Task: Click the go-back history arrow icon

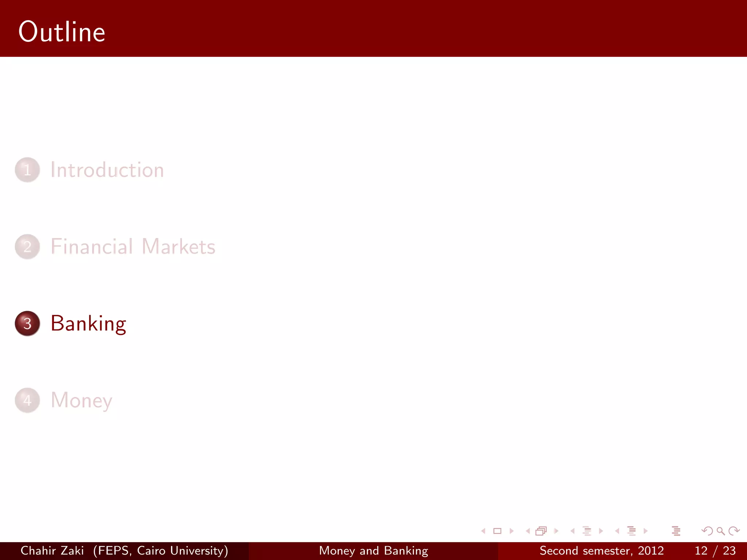Action: pos(707,531)
